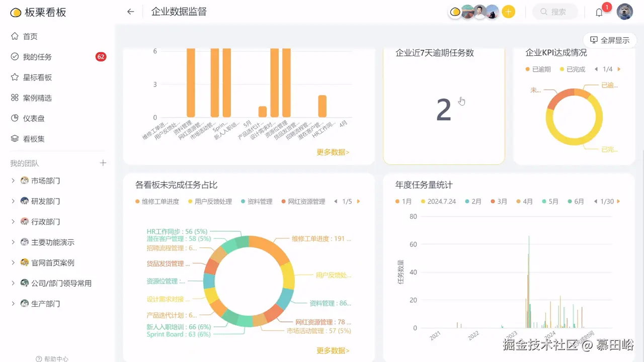Click the 首页 home icon
The image size is (644, 362).
click(x=15, y=36)
